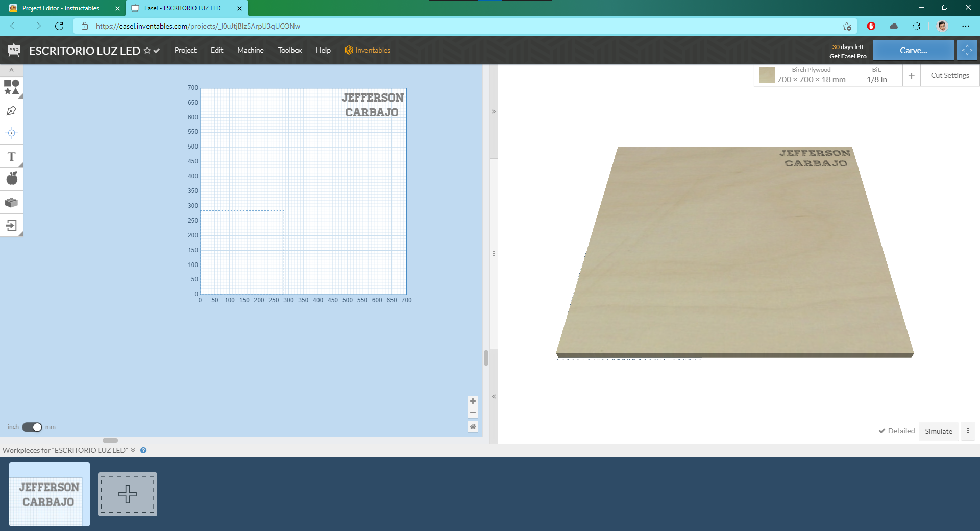Click the jog machine arrows icon
The height and width of the screenshot is (531, 980).
pos(967,50)
